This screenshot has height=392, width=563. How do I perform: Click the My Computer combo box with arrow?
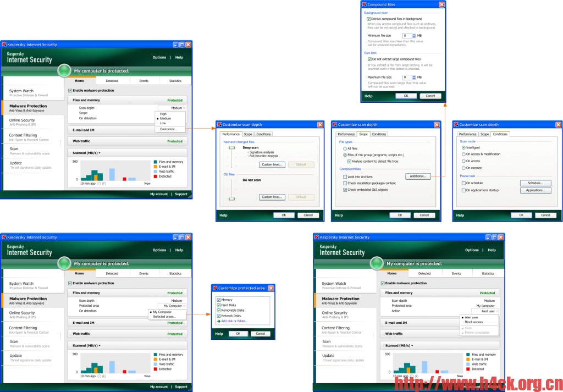[172, 306]
